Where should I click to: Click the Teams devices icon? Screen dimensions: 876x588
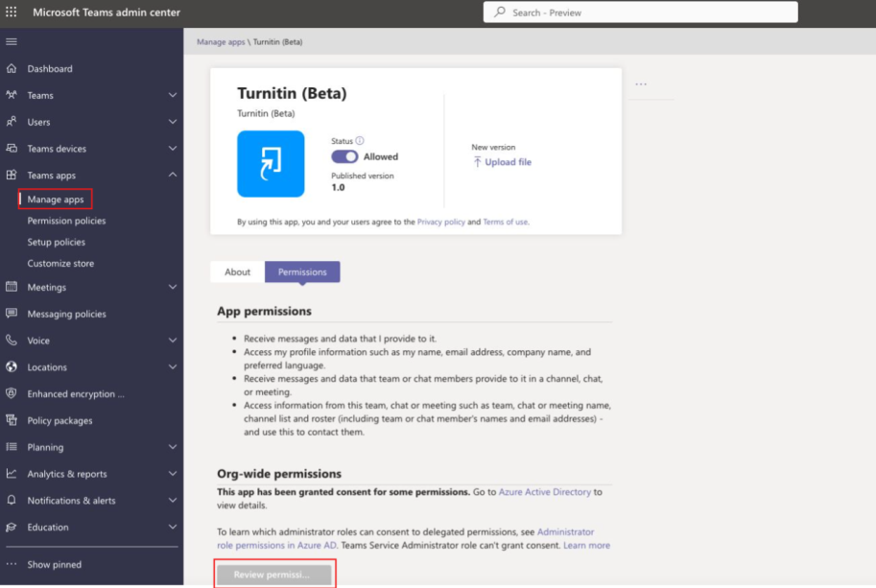(x=12, y=149)
